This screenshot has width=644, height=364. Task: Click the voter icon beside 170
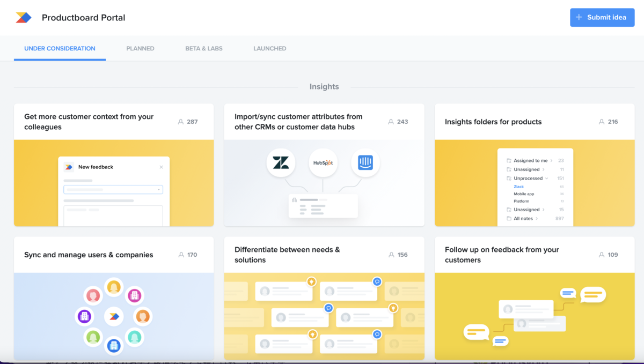(x=181, y=255)
